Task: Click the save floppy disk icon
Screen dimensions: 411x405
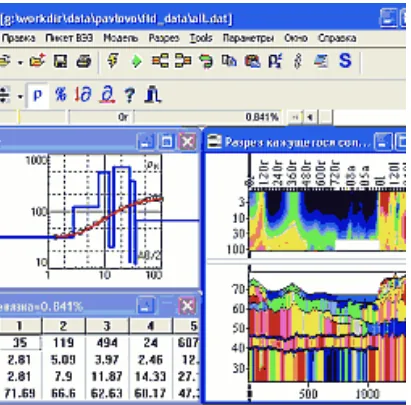Action: click(60, 62)
